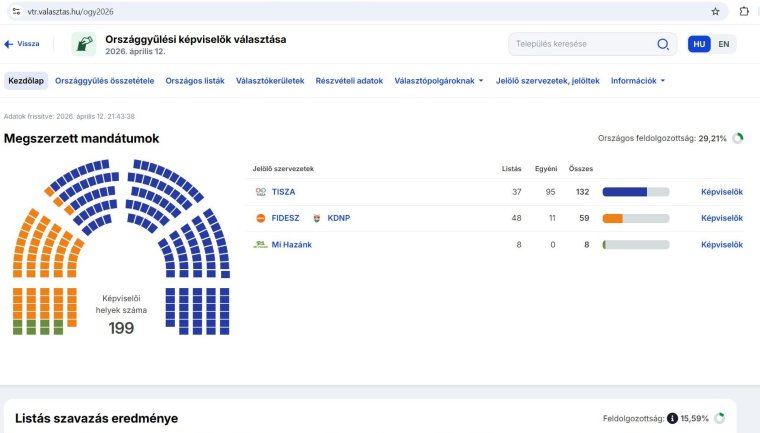Screen dimensions: 760x433
Task: Click the search magnifier icon
Action: [x=663, y=44]
